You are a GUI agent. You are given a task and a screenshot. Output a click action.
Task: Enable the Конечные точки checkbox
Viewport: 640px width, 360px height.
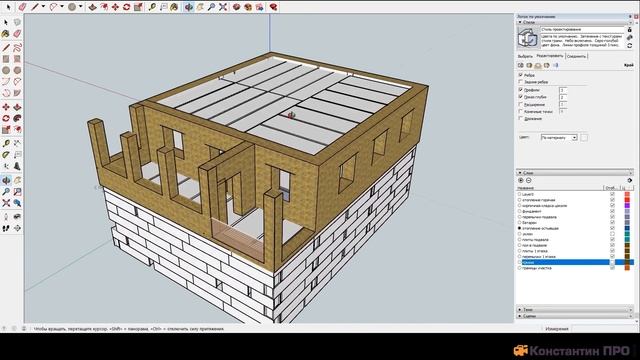click(x=520, y=111)
